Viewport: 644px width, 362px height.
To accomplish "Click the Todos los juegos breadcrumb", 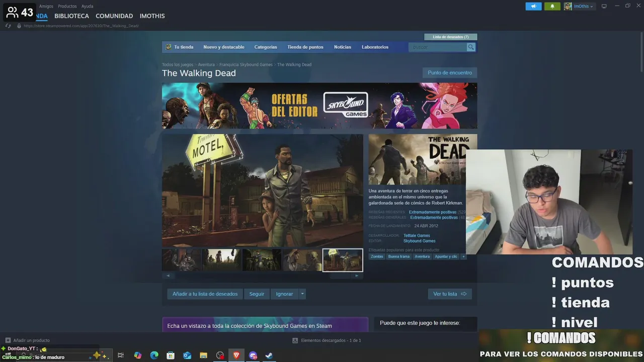I will [x=178, y=64].
